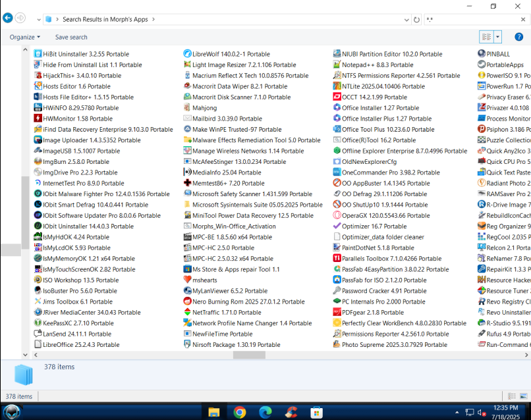Click the Back navigation arrow

coord(7,18)
